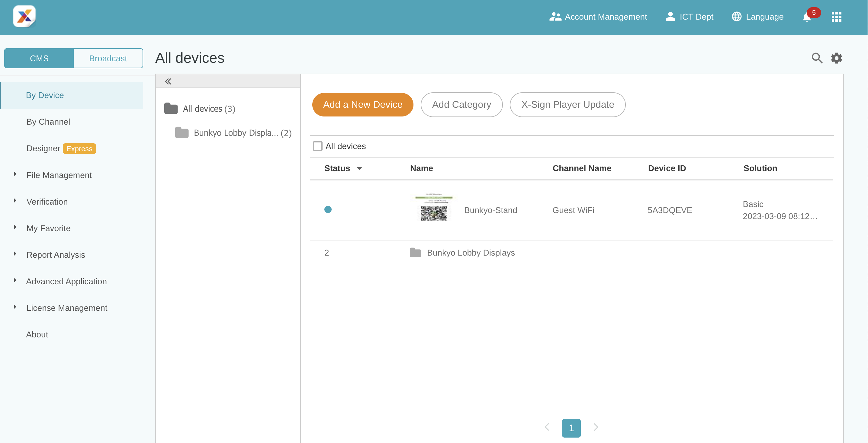Open the notifications bell
The width and height of the screenshot is (868, 443).
tap(807, 17)
